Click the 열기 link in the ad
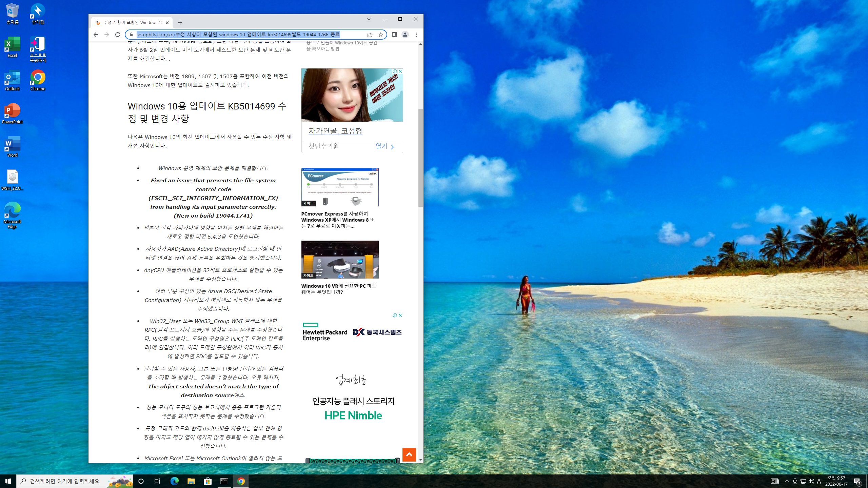868x488 pixels. (x=385, y=146)
